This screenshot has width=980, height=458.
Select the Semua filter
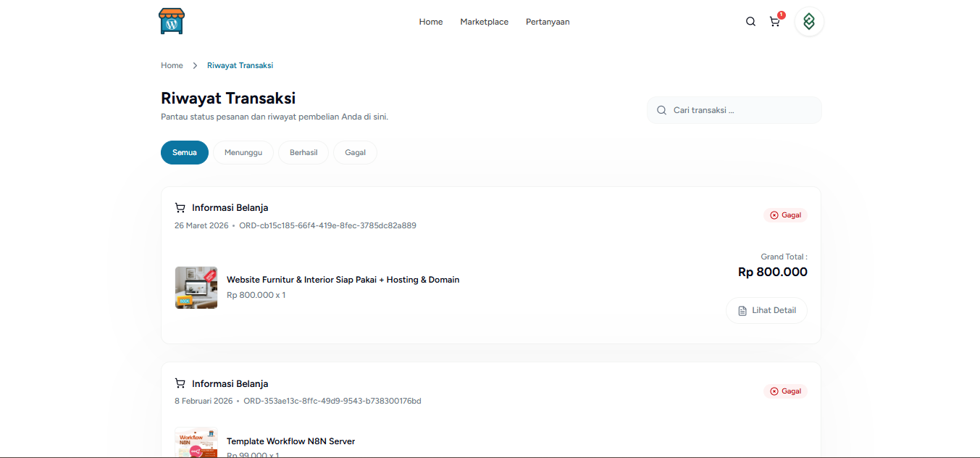(185, 153)
